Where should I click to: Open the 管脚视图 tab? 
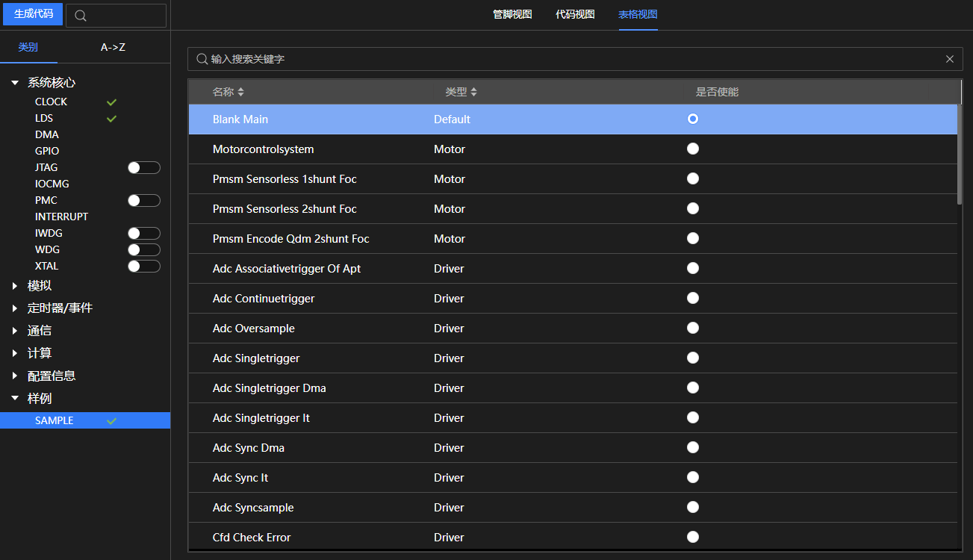512,14
